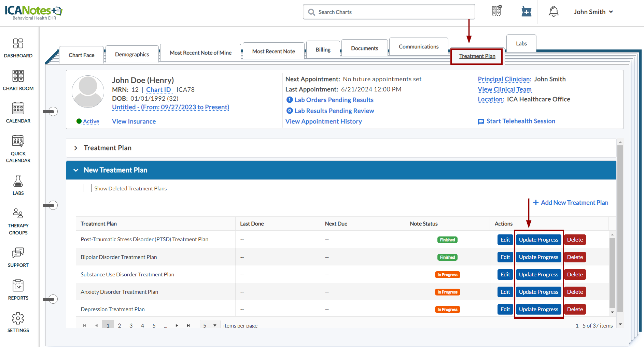Viewport: 644px width, 347px height.
Task: Delete the Depression Treatment Plan
Action: (x=575, y=309)
